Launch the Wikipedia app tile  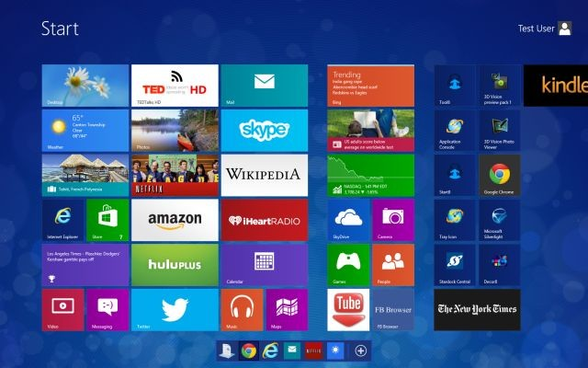tap(264, 175)
